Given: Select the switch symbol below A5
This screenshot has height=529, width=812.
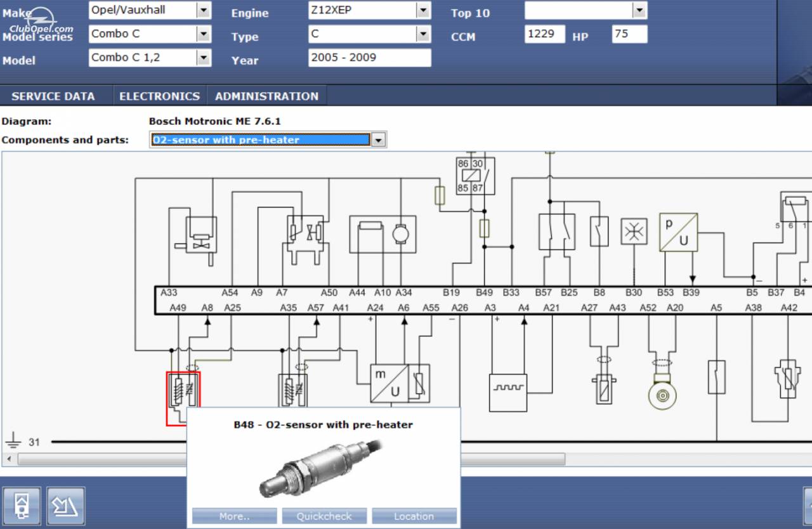Looking at the screenshot, I should (x=716, y=377).
